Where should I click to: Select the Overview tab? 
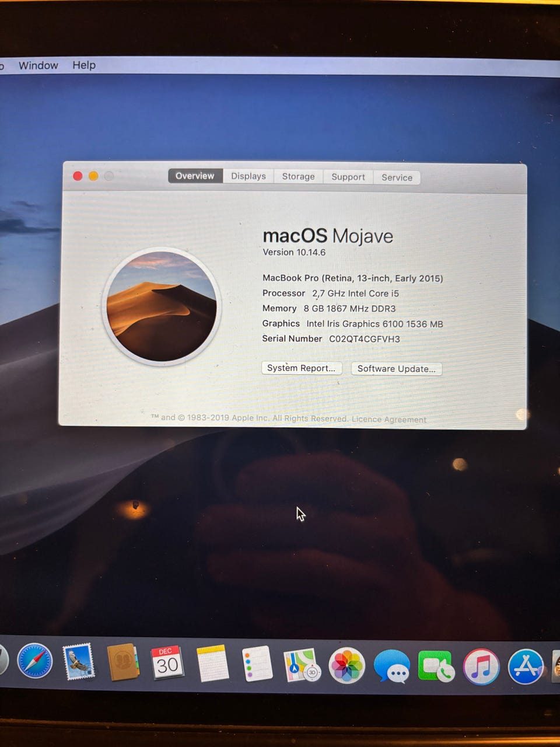(195, 176)
